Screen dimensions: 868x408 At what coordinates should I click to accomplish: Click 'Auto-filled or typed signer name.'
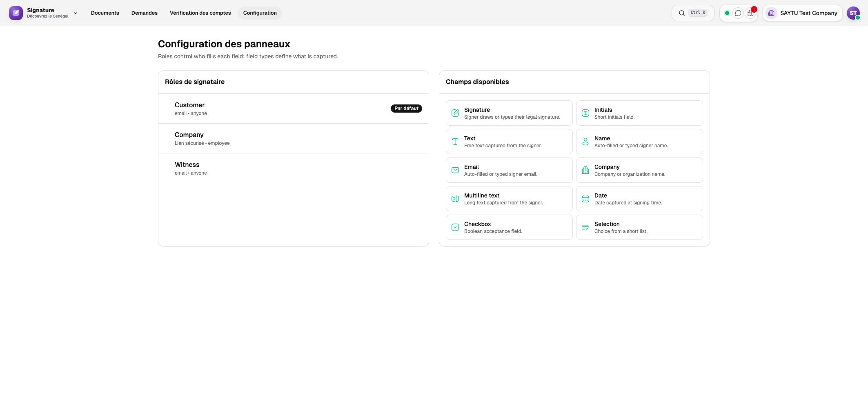tap(631, 146)
